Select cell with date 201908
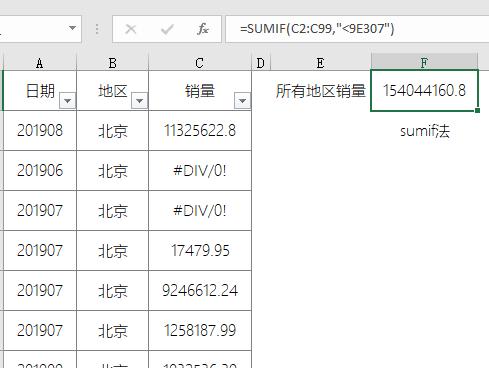This screenshot has width=489, height=368. coord(40,131)
